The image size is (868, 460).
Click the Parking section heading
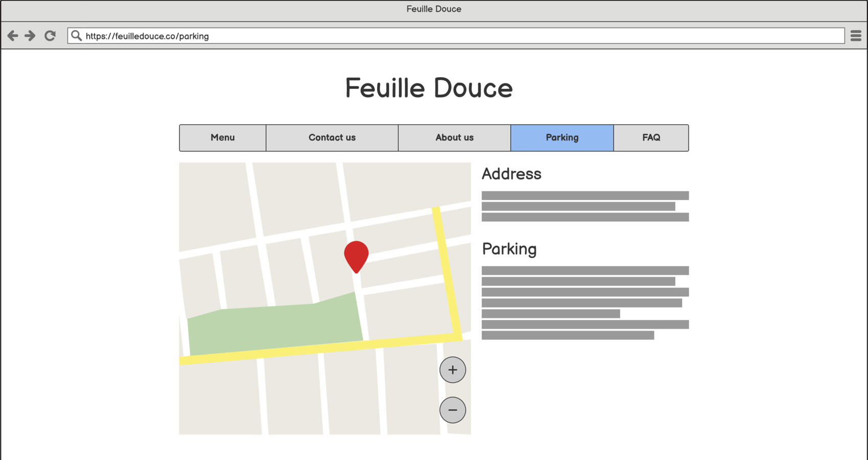point(509,249)
